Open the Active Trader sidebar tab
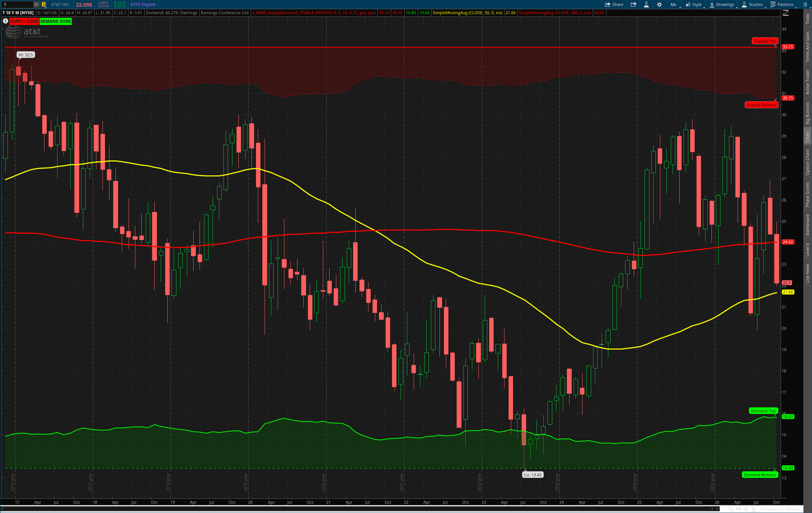 point(807,82)
